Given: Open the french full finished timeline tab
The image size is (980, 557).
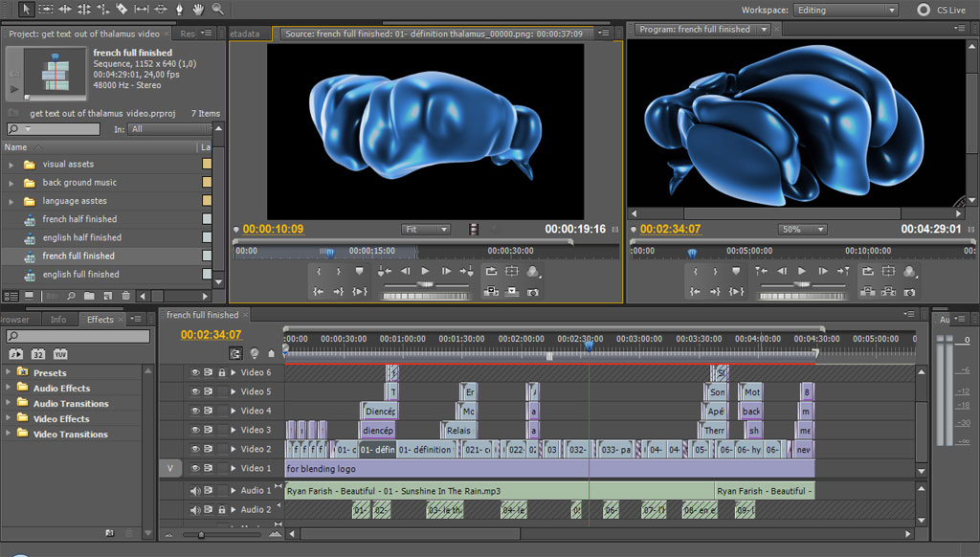Looking at the screenshot, I should click(x=202, y=315).
